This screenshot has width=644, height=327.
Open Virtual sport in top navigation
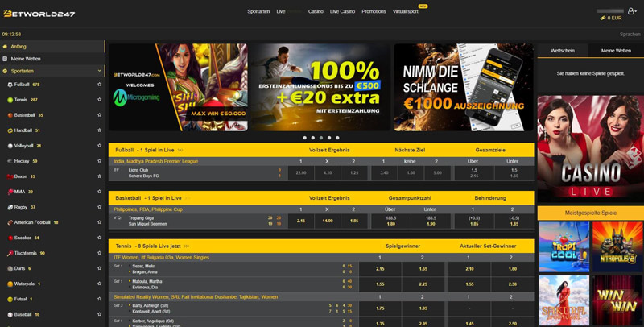pyautogui.click(x=406, y=11)
